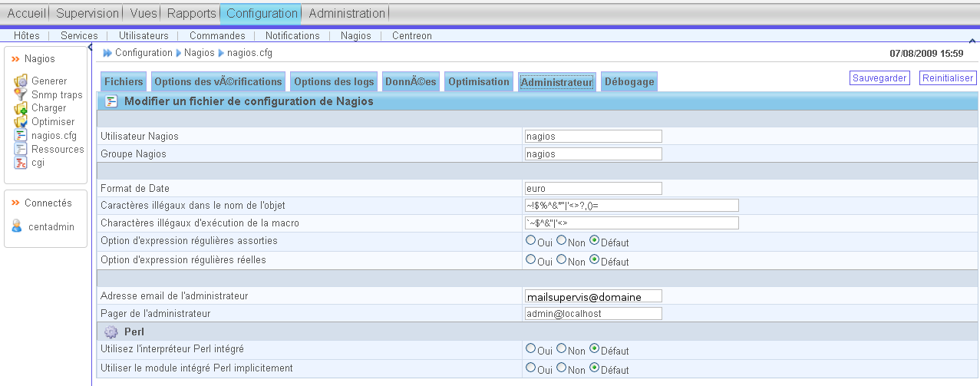Open the Commandes submenu link
Image resolution: width=980 pixels, height=386 pixels.
tap(217, 35)
